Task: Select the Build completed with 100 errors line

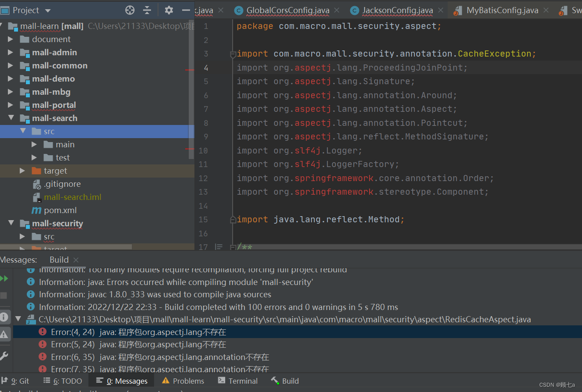Action: (219, 307)
